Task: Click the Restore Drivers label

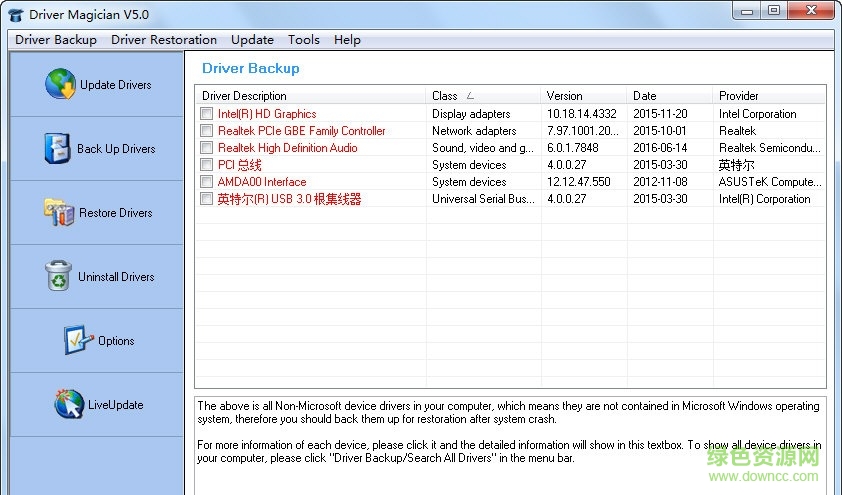Action: click(x=115, y=213)
